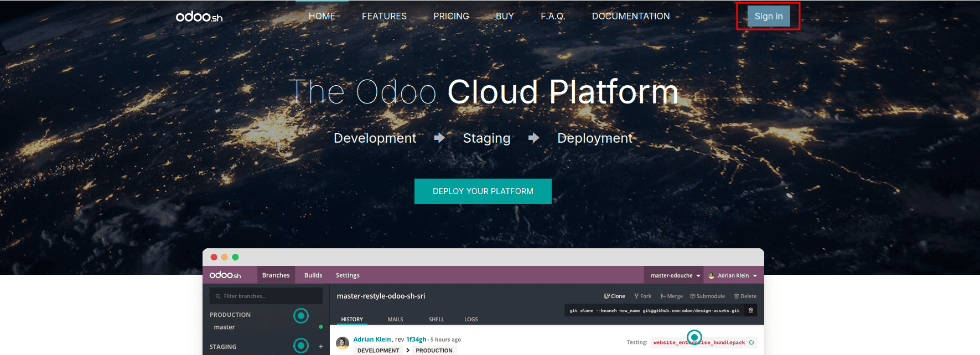Click the odoo.sh logo in top navigation
Screen dimensions: 980x355
click(x=199, y=17)
